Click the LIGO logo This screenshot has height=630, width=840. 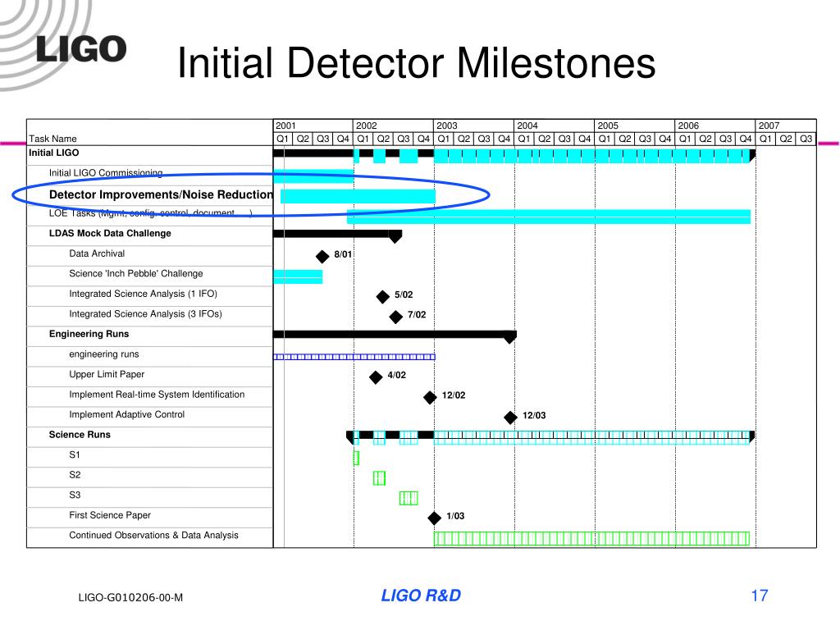[x=81, y=49]
